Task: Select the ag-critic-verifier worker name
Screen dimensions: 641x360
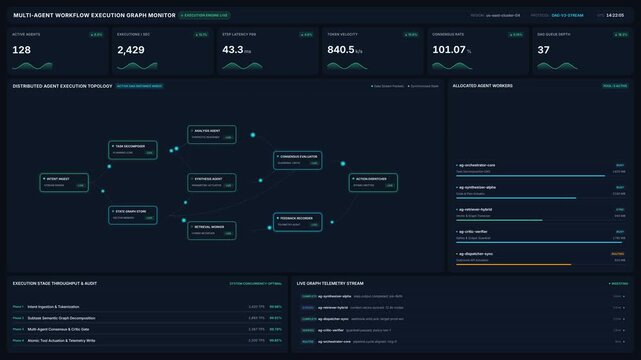Action: [473, 232]
